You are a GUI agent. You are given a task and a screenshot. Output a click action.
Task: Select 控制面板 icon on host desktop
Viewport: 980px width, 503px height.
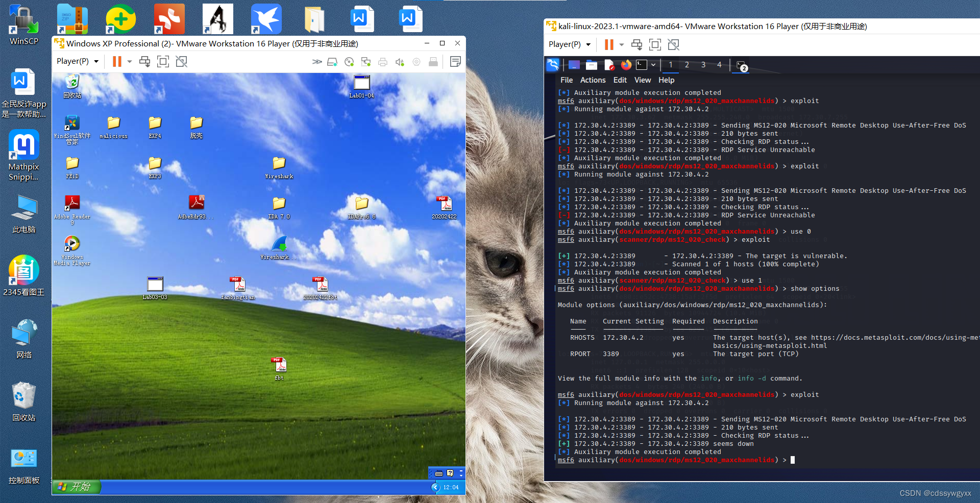pos(23,466)
